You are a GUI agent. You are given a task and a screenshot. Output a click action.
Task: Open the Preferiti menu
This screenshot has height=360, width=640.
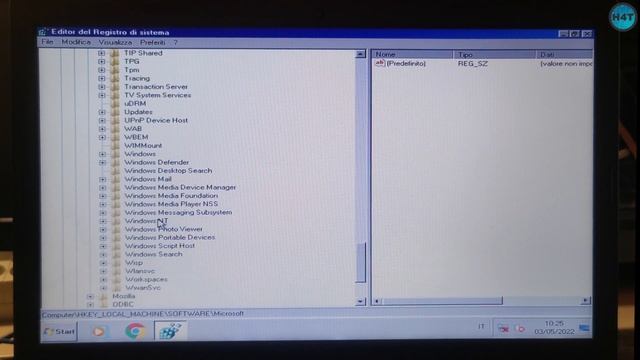coord(152,42)
